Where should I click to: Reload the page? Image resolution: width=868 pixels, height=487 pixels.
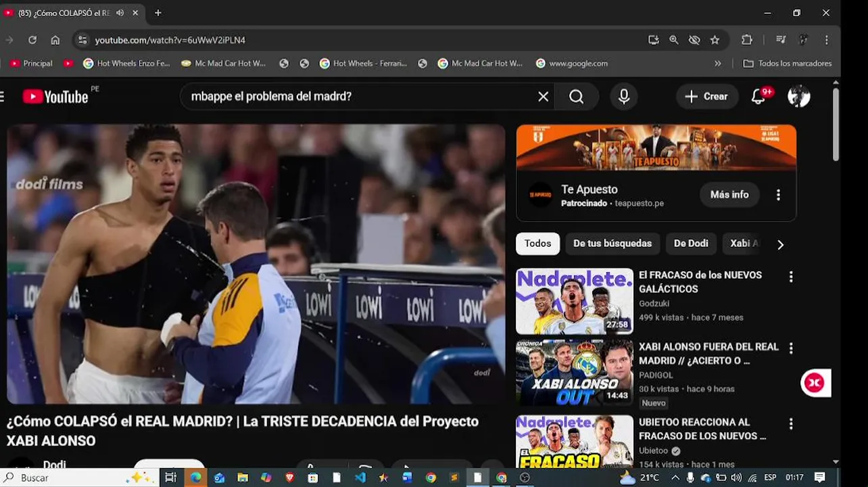click(32, 40)
